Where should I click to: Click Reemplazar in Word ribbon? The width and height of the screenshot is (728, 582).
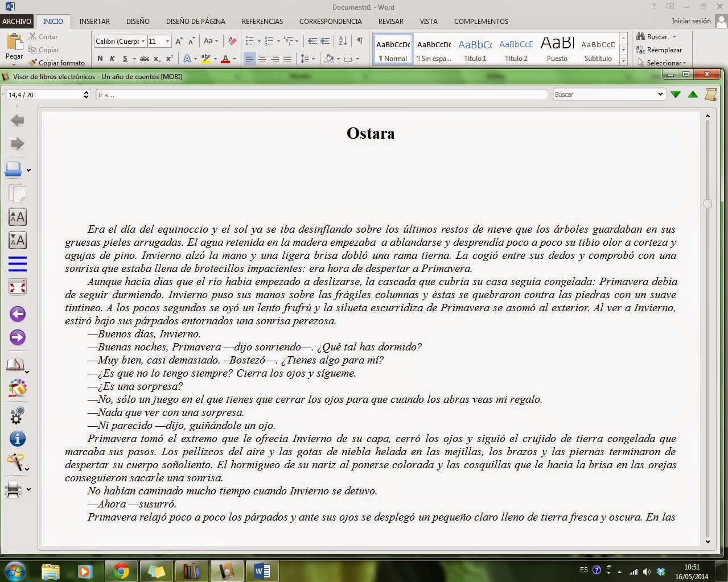[x=659, y=49]
